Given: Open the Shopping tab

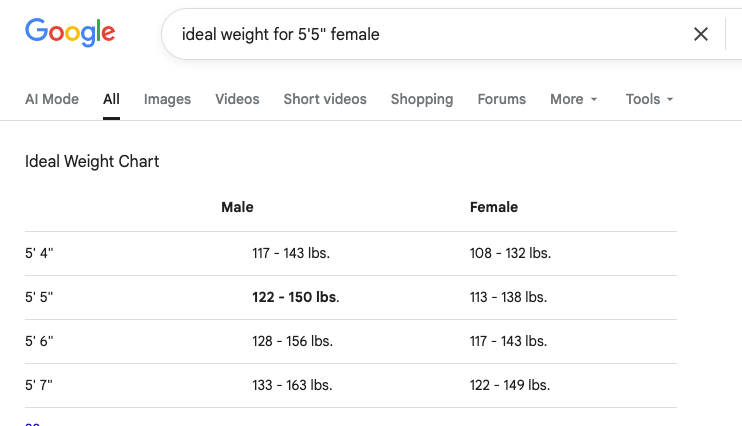Looking at the screenshot, I should coord(422,99).
